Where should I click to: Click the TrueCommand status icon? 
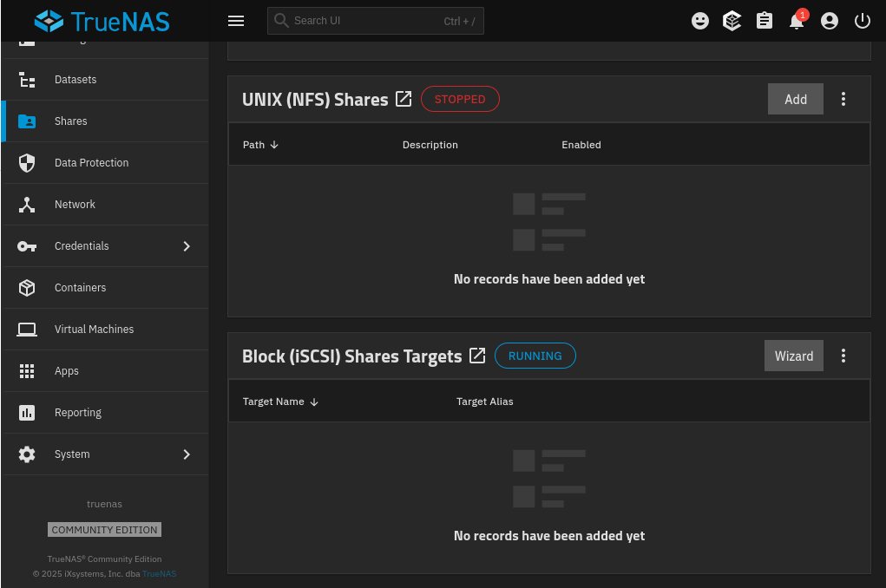click(732, 21)
